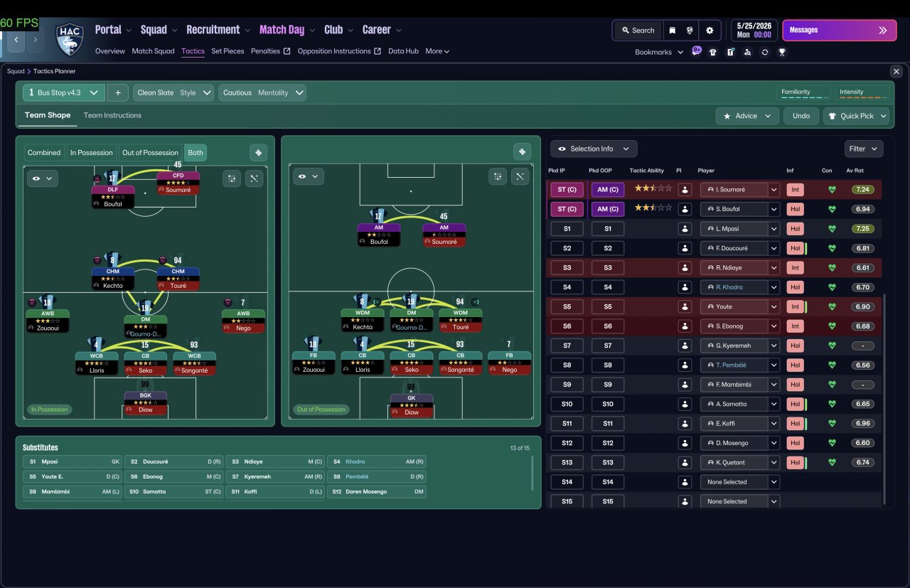Open the Club menu
The width and height of the screenshot is (910, 588).
338,30
